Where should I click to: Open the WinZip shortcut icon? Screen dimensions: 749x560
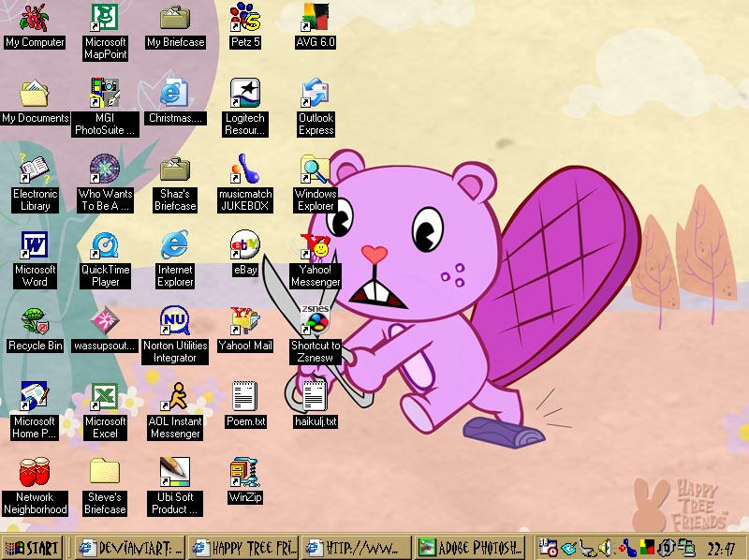(x=245, y=472)
